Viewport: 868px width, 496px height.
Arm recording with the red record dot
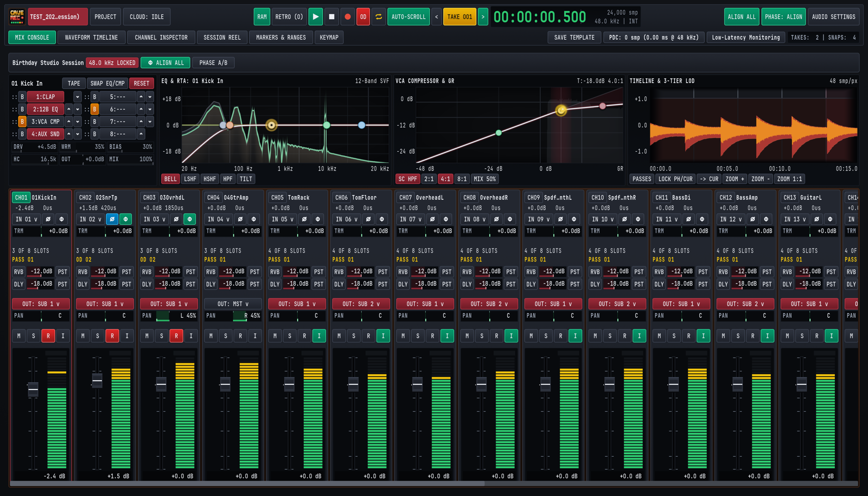(x=348, y=17)
